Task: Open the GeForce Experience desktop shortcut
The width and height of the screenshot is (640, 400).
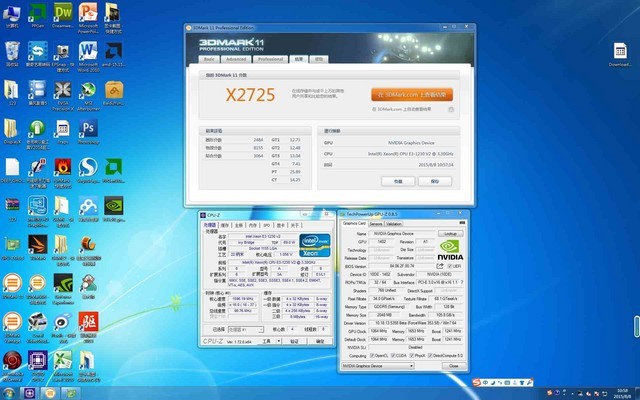Action: 63,289
